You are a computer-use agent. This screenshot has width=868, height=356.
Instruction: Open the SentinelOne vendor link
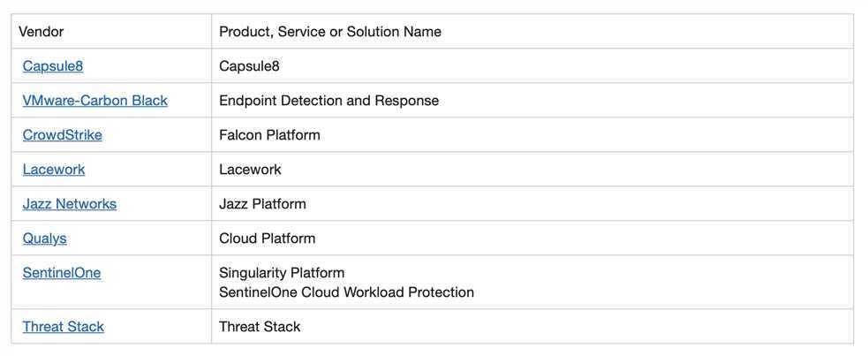point(62,273)
